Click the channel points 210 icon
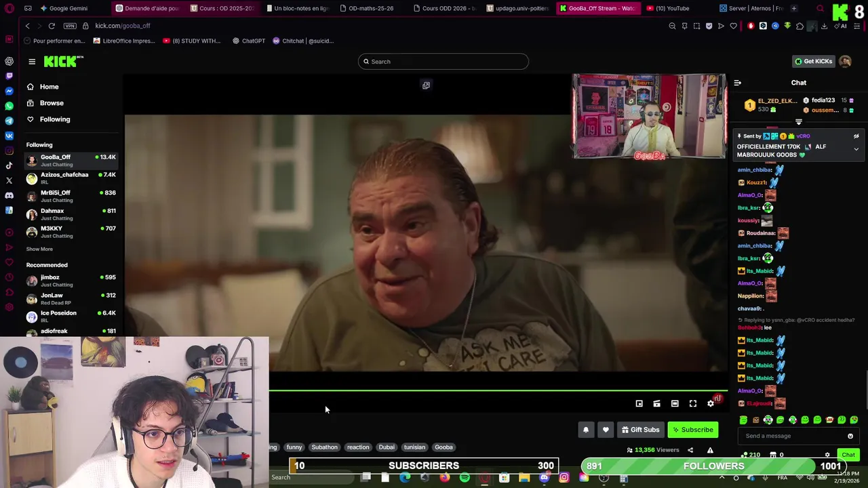The height and width of the screenshot is (488, 868). tap(745, 455)
